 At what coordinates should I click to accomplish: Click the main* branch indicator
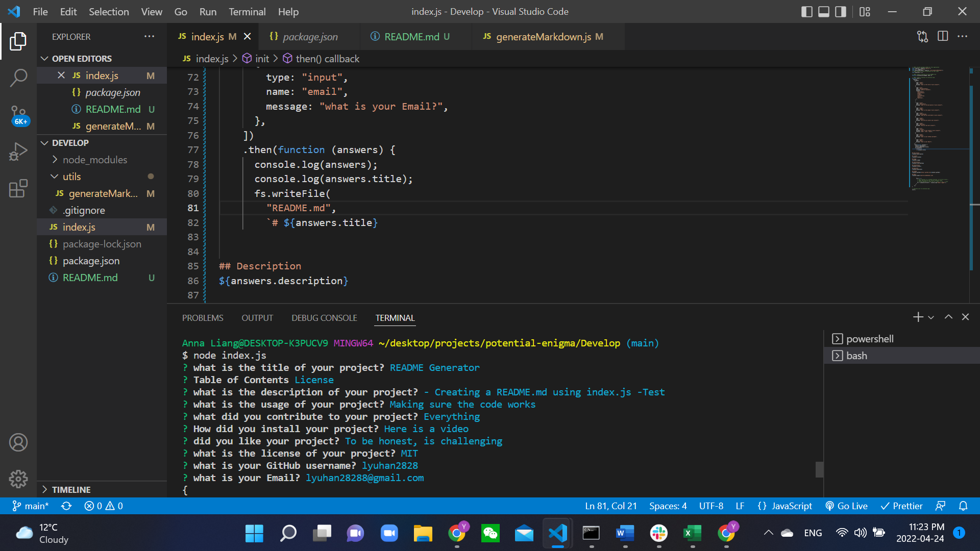point(31,506)
